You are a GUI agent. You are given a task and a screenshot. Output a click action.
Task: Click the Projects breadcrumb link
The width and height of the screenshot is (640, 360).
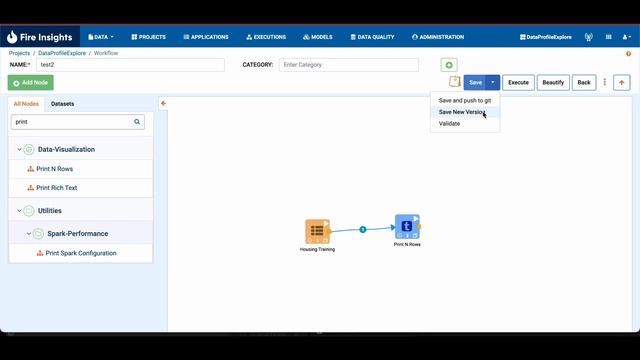19,53
